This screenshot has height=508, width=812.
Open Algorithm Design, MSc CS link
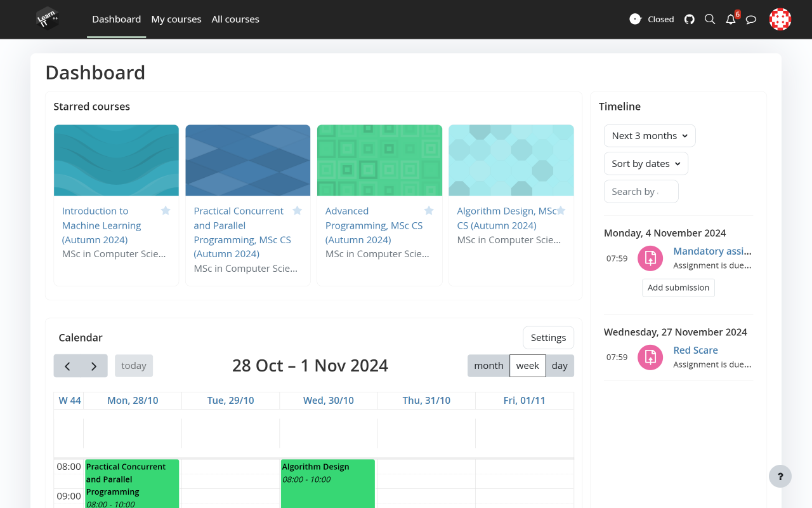507,218
